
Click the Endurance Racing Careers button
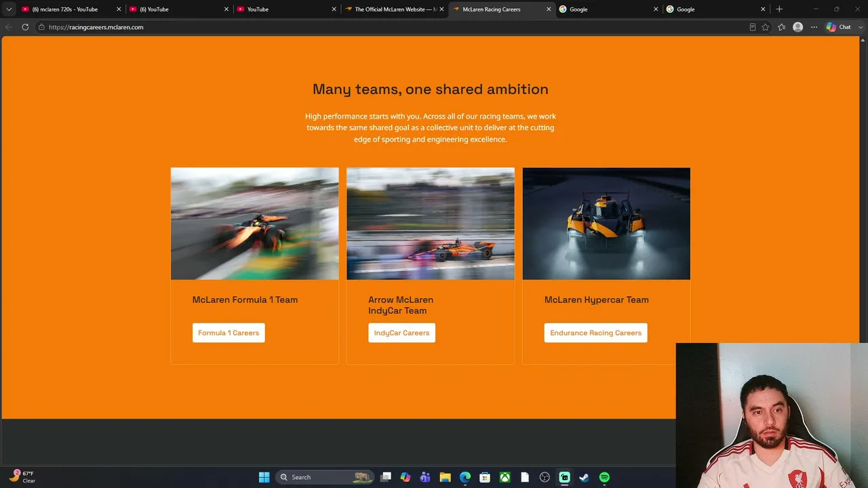tap(595, 333)
